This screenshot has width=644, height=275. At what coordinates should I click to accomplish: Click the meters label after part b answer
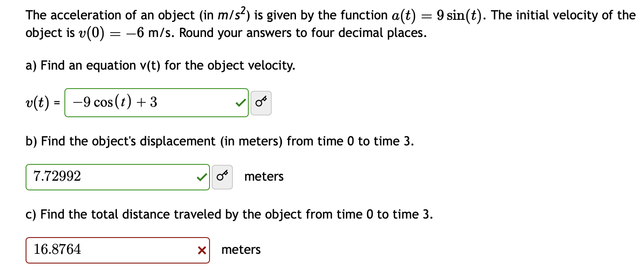pyautogui.click(x=263, y=177)
